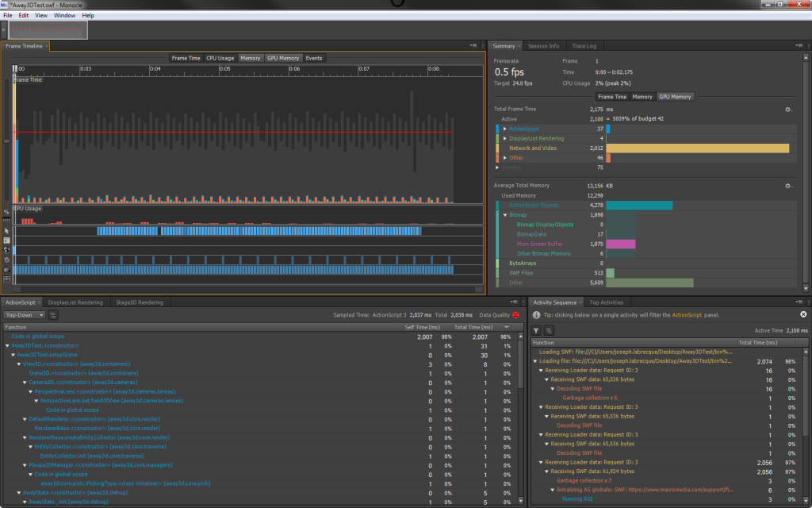Open the Frame Timeline panel options menu
This screenshot has width=812, height=508.
coord(473,45)
